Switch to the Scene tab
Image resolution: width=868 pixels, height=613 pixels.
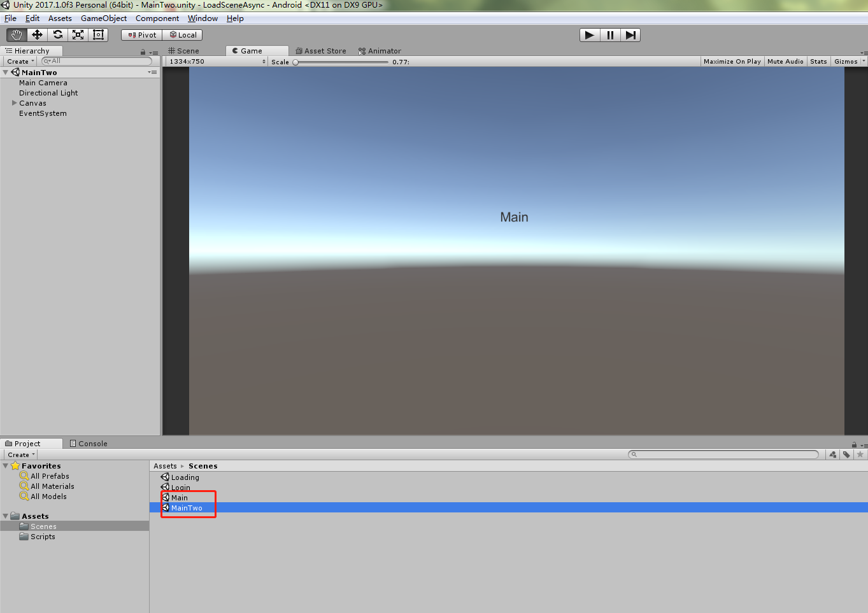point(184,50)
